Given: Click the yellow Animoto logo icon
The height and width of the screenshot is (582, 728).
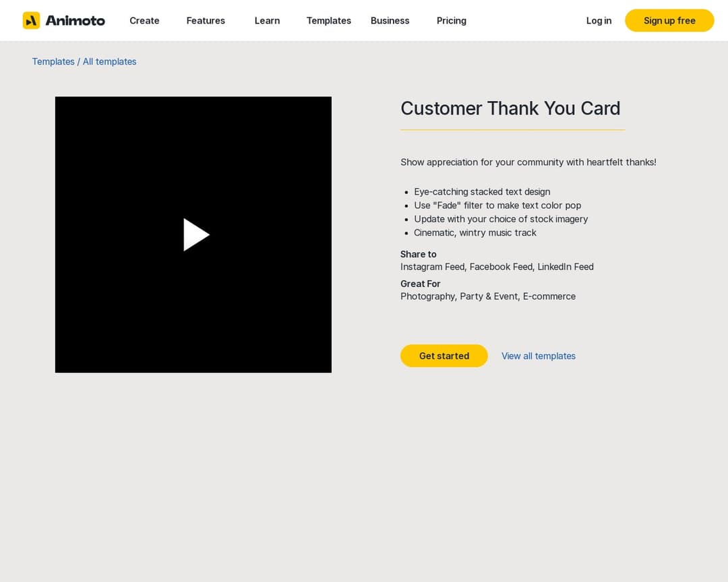Looking at the screenshot, I should (31, 20).
